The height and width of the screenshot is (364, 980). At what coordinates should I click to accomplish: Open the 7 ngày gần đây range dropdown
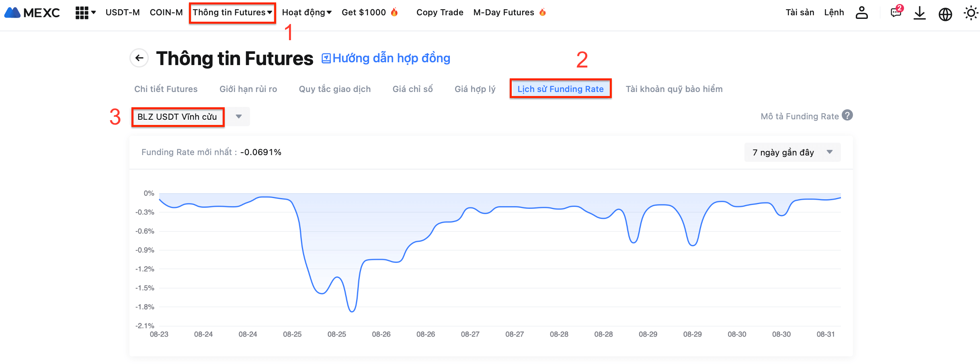tap(792, 152)
